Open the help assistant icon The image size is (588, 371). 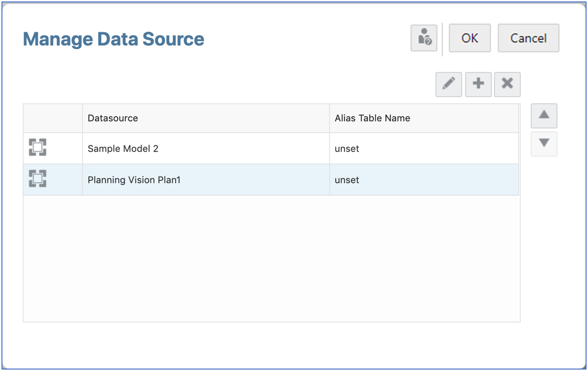click(x=424, y=38)
